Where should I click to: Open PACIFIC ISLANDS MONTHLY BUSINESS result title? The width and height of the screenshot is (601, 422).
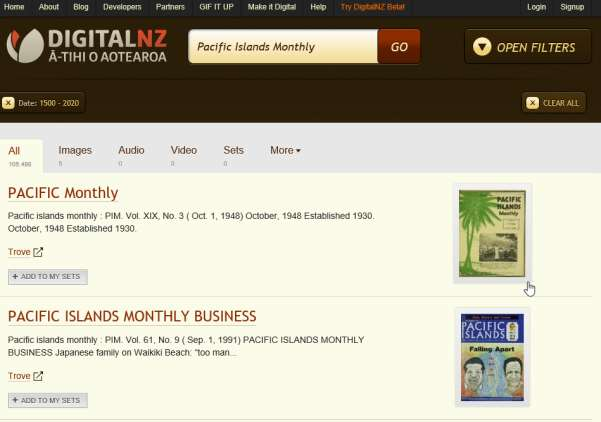click(132, 316)
